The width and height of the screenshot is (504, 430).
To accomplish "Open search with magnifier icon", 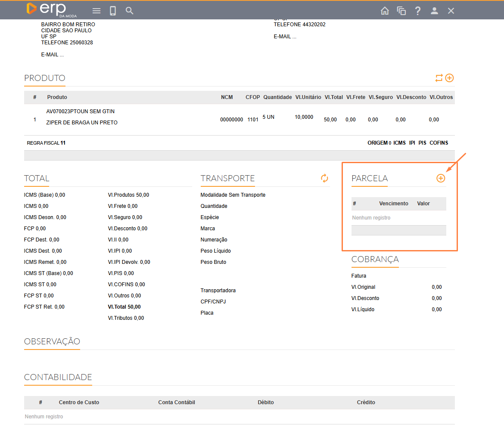I will 129,11.
